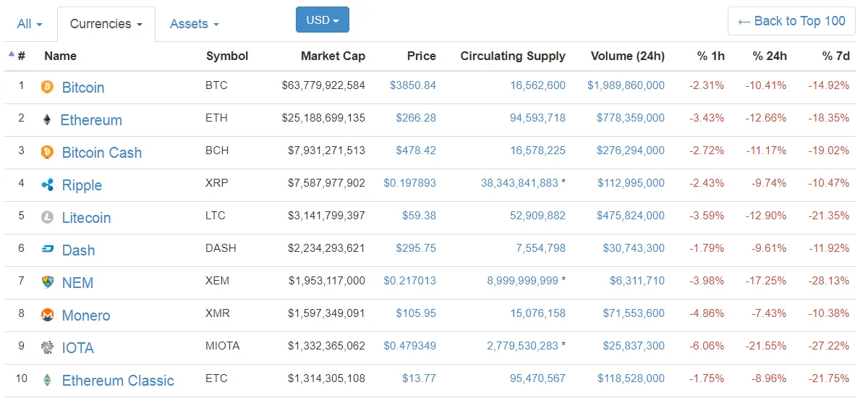Viewport: 868px width, 398px height.
Task: Sort by Volume (24h) column header
Action: coord(628,56)
